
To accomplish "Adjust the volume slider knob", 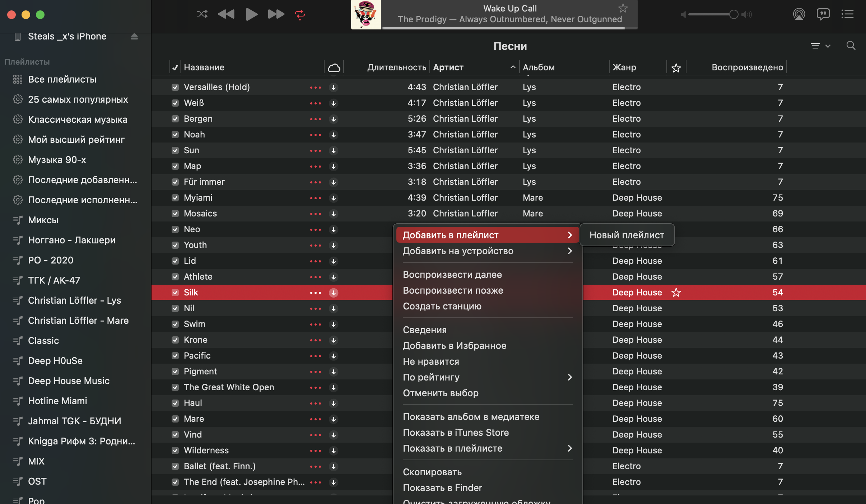I will pos(734,14).
